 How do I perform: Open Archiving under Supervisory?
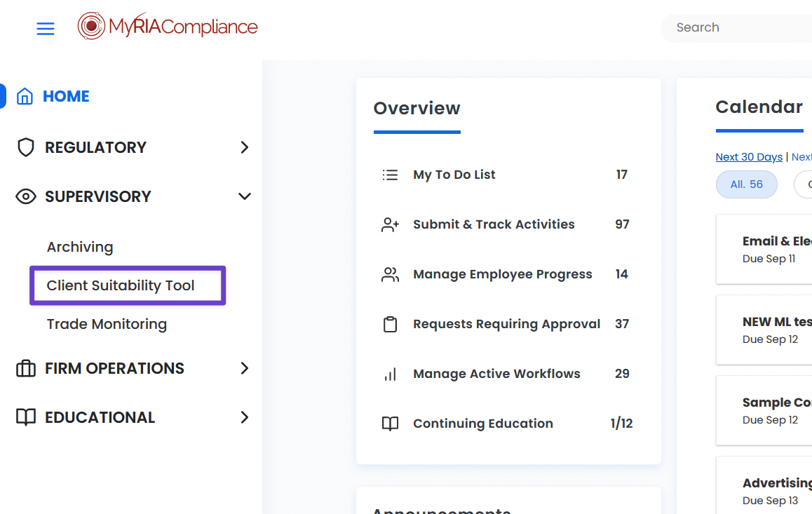(80, 247)
